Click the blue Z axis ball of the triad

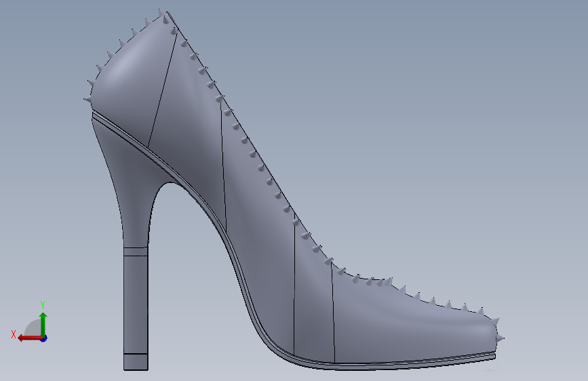coord(44,338)
